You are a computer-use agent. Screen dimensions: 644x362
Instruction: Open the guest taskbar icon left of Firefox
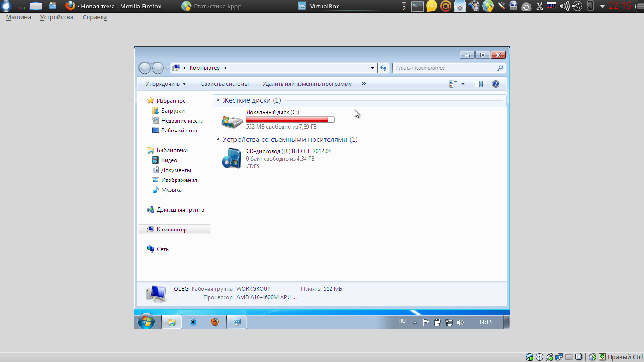click(193, 322)
